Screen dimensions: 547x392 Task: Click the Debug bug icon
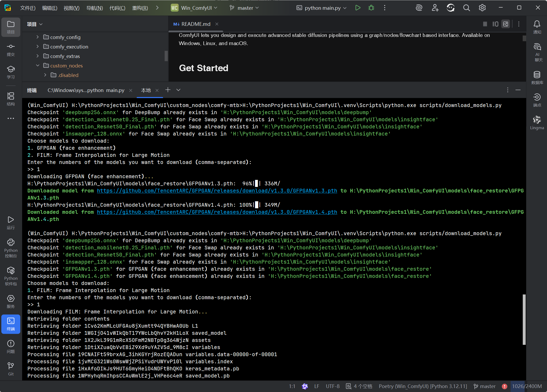pyautogui.click(x=371, y=8)
